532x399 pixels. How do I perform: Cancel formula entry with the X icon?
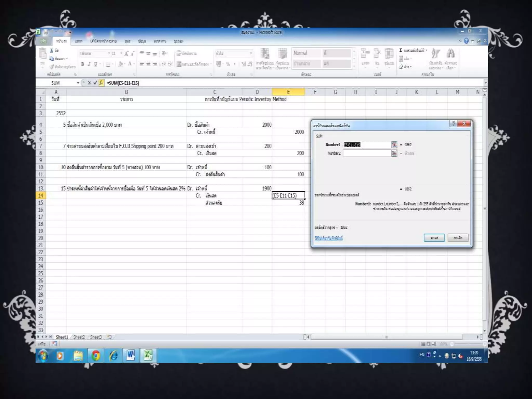(x=89, y=83)
